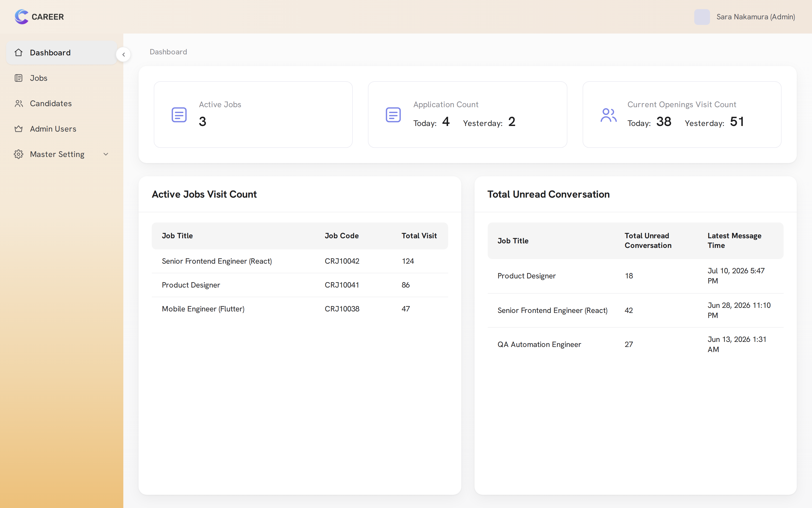This screenshot has width=812, height=508.
Task: Click job code CRJ10041
Action: (x=342, y=285)
